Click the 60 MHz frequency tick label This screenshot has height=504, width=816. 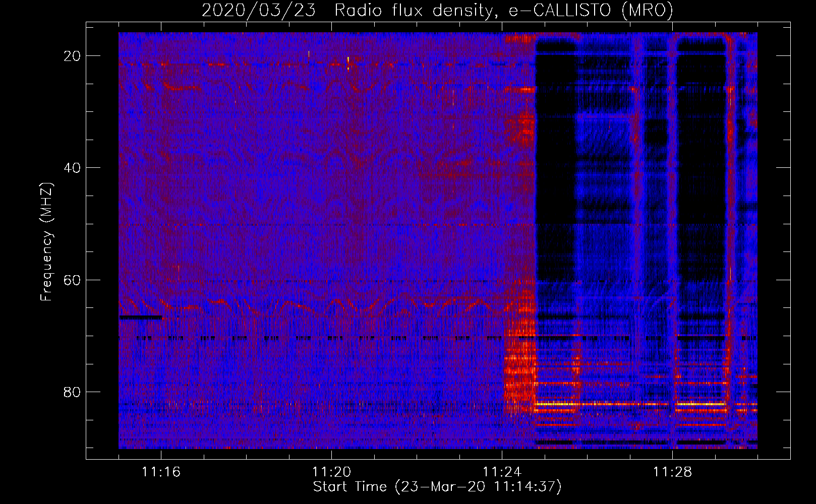tap(72, 280)
